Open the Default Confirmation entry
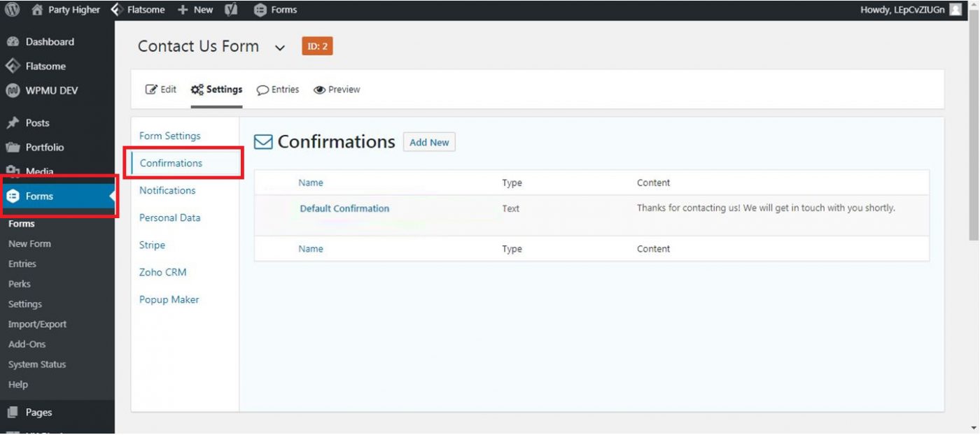Image resolution: width=980 pixels, height=435 pixels. point(344,208)
